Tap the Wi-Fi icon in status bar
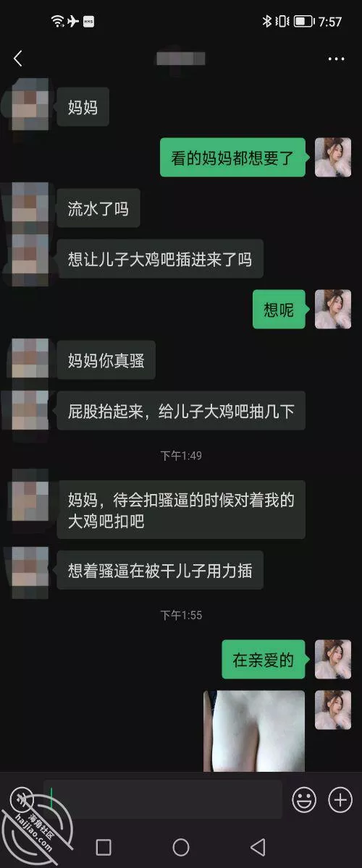The width and height of the screenshot is (362, 868). pyautogui.click(x=58, y=21)
